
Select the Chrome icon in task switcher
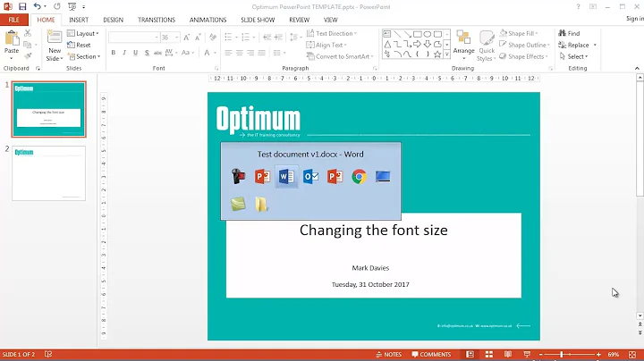pos(359,177)
